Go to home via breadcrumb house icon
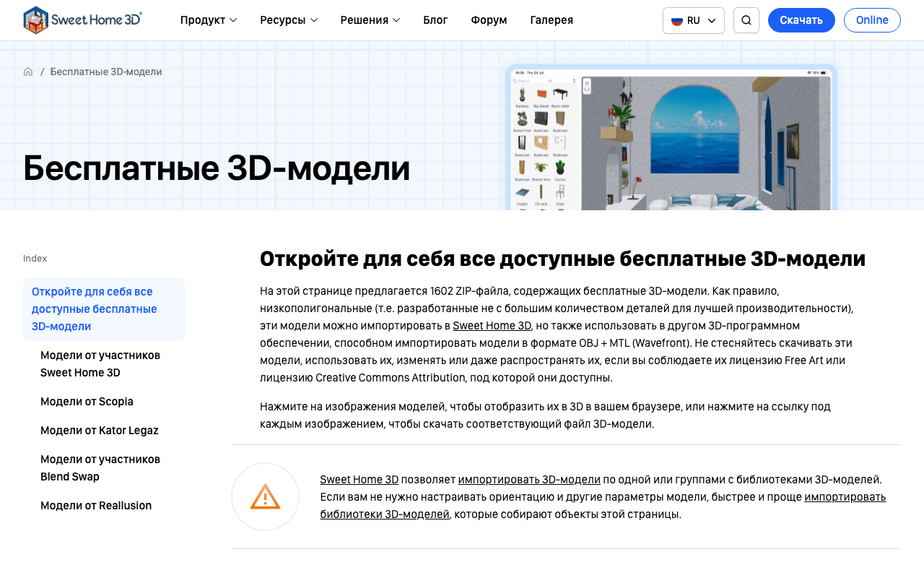 tap(28, 72)
